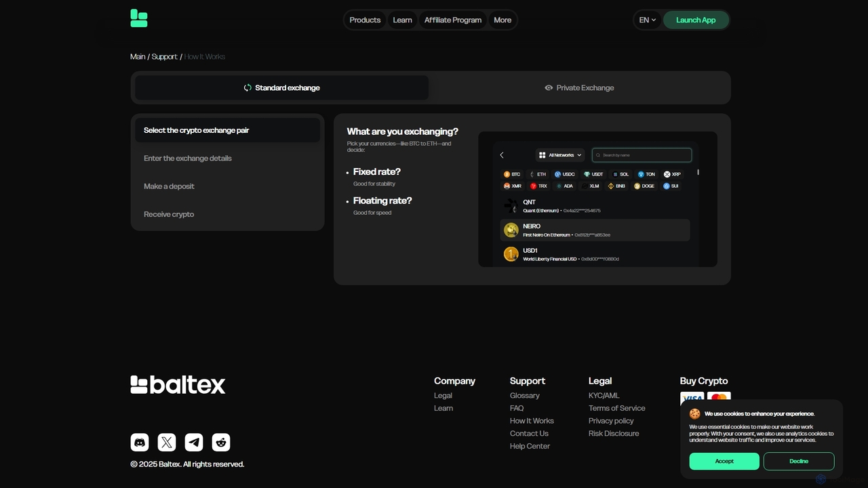Image resolution: width=868 pixels, height=488 pixels.
Task: Select the ETH coin chip
Action: point(538,174)
